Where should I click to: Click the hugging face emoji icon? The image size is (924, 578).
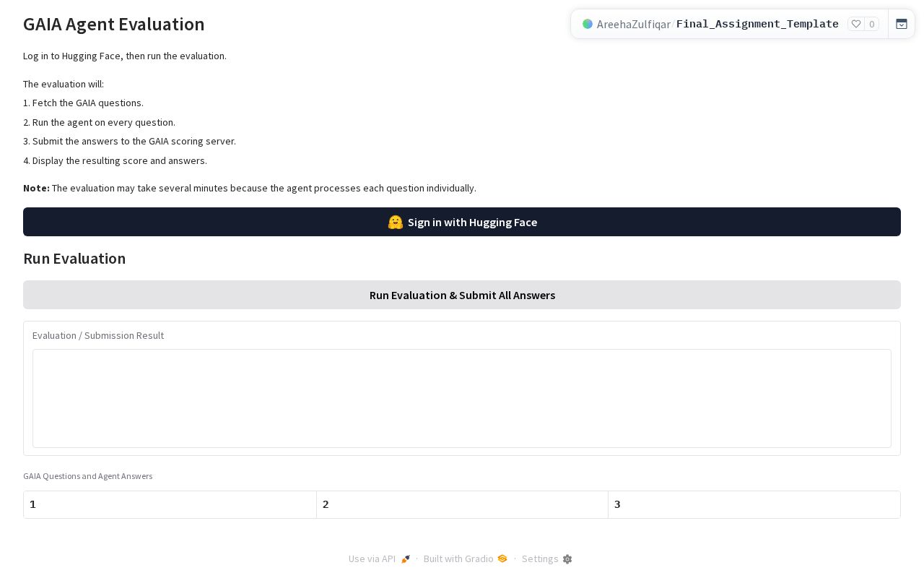tap(396, 222)
